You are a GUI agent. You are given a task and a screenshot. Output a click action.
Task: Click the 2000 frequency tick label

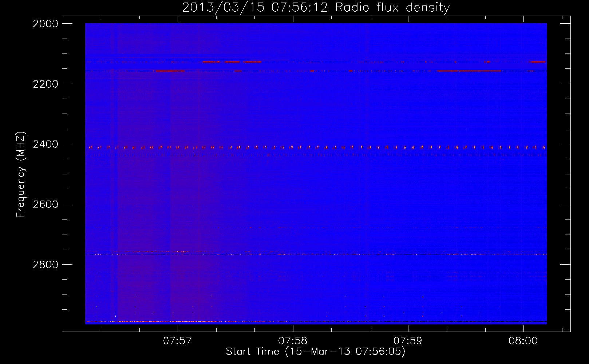point(46,24)
